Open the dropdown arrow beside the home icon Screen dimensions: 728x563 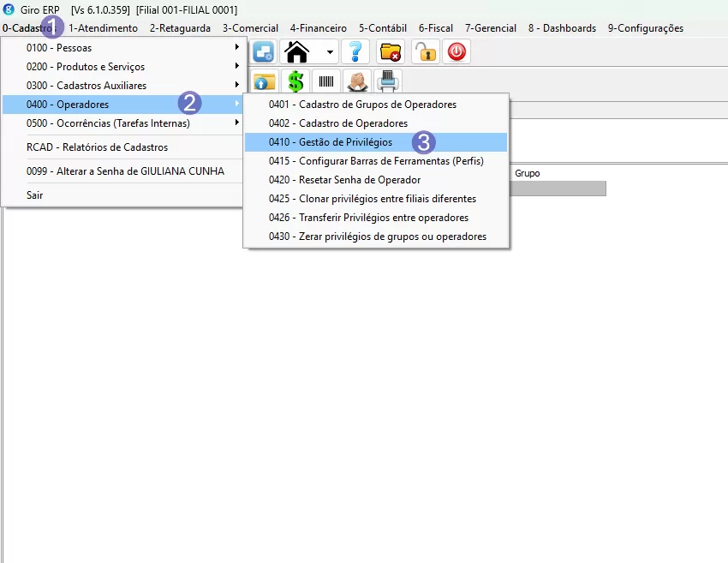[x=330, y=52]
